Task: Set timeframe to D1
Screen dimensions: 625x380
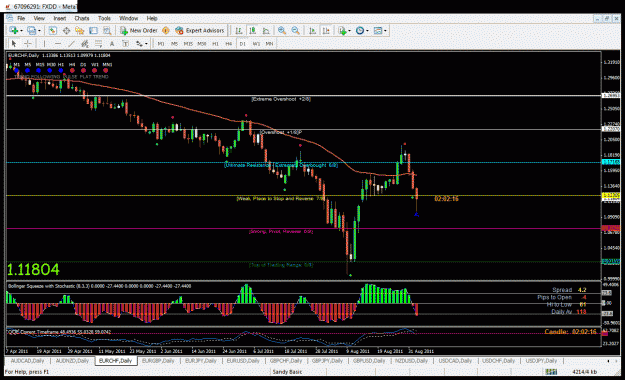Action: pyautogui.click(x=242, y=44)
